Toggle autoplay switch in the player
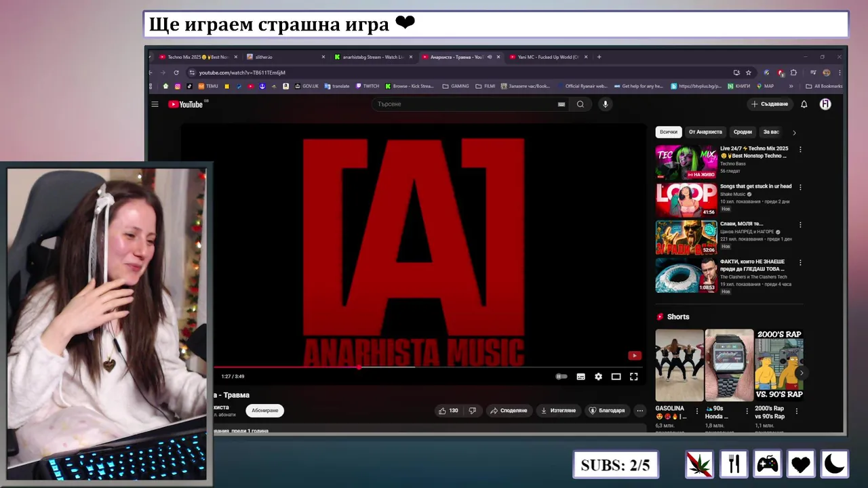Image resolution: width=868 pixels, height=488 pixels. pyautogui.click(x=561, y=377)
